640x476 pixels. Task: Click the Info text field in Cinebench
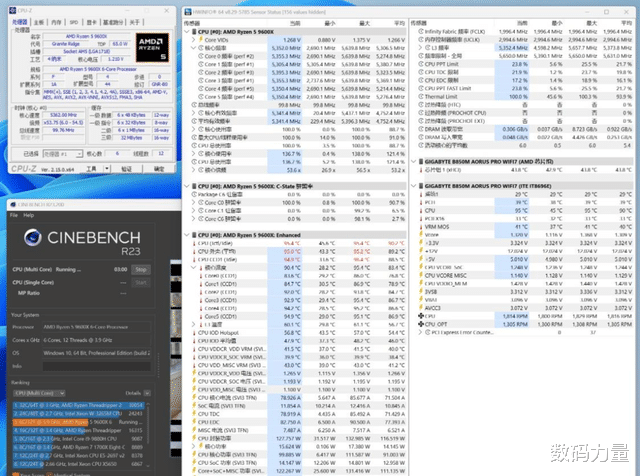pyautogui.click(x=97, y=366)
